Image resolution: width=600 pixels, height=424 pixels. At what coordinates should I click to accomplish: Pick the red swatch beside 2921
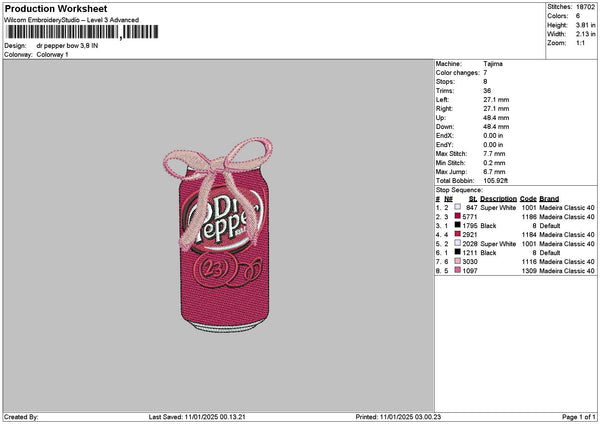click(457, 234)
